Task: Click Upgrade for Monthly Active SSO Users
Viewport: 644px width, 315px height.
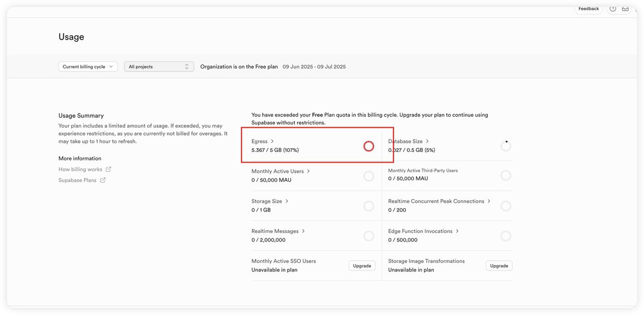Action: pos(362,266)
